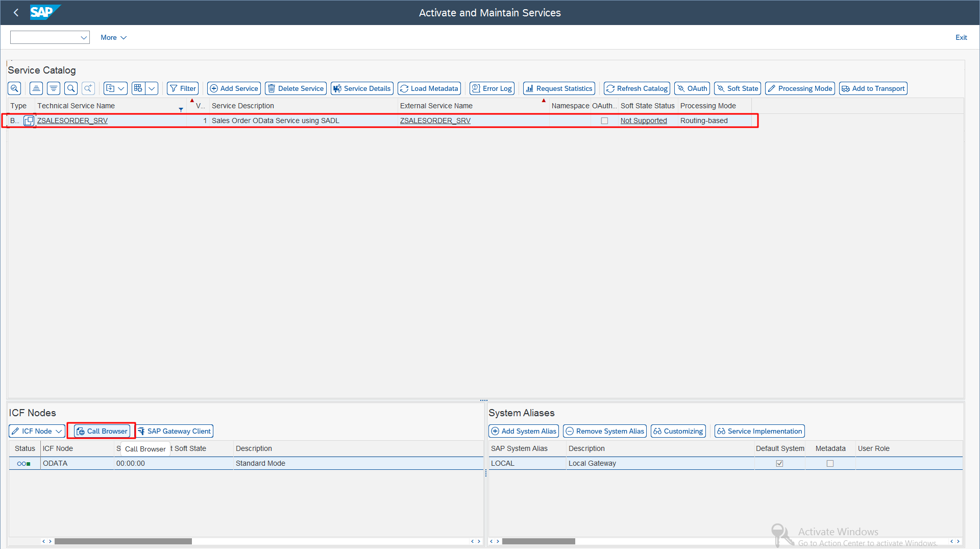The image size is (980, 549).
Task: Open the command field dropdown
Action: click(x=84, y=37)
